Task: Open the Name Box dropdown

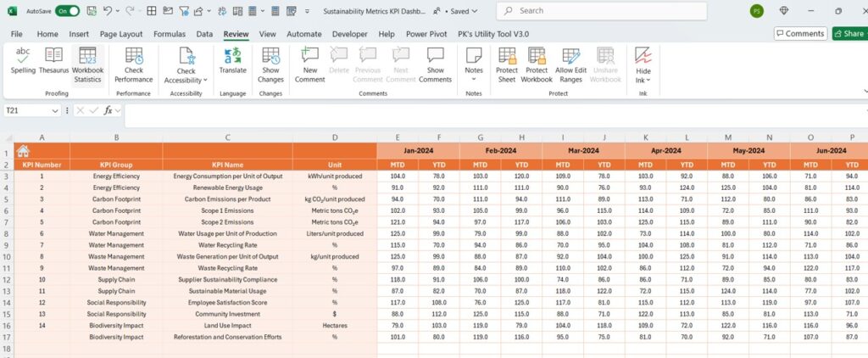Action: click(x=55, y=111)
